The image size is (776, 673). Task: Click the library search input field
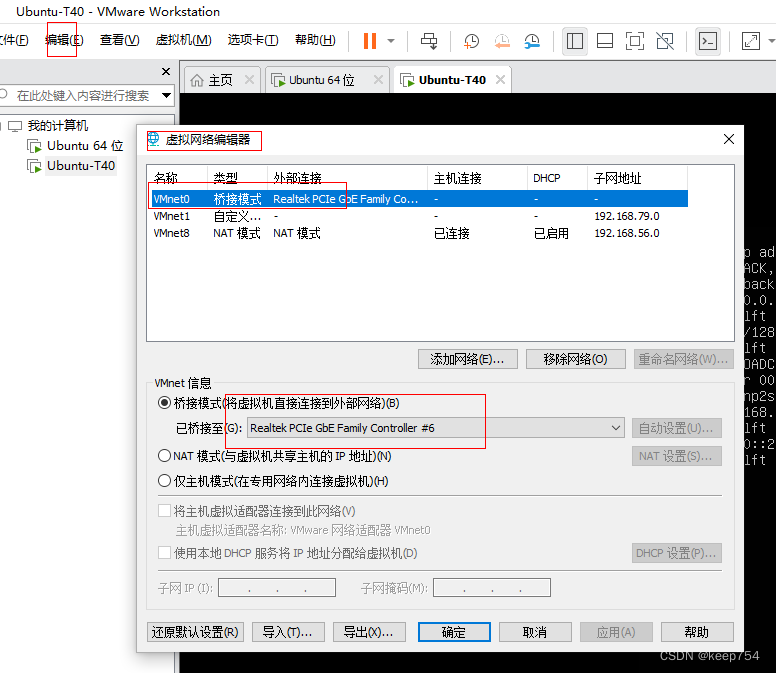coord(83,95)
